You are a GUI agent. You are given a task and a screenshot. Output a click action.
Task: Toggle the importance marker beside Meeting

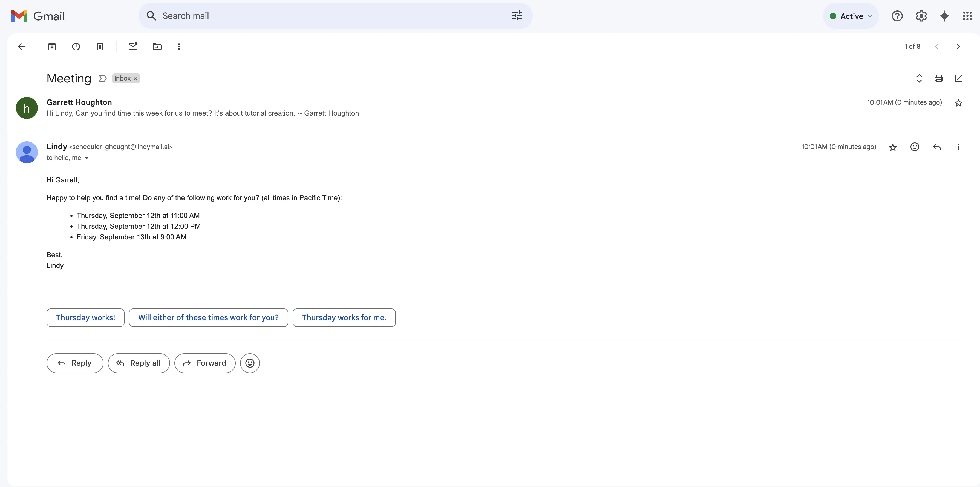point(102,78)
